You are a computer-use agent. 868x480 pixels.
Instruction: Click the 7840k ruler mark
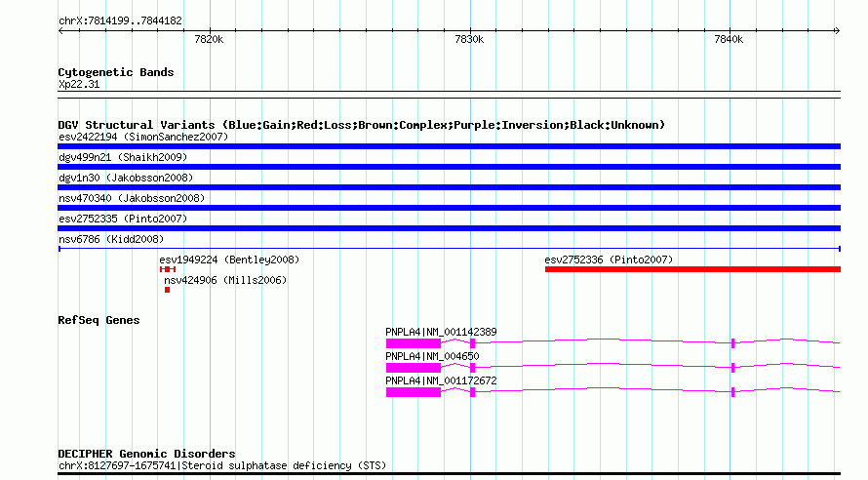[x=729, y=39]
